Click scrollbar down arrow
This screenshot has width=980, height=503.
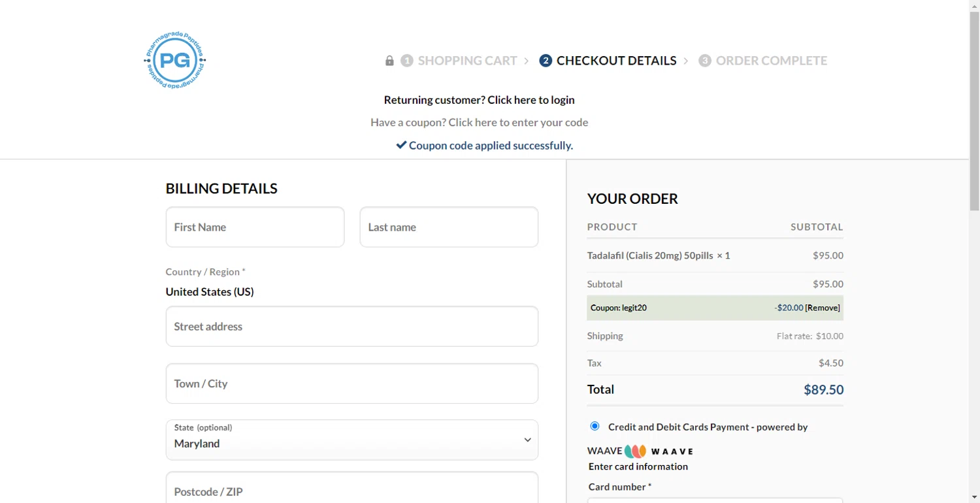pyautogui.click(x=974, y=497)
